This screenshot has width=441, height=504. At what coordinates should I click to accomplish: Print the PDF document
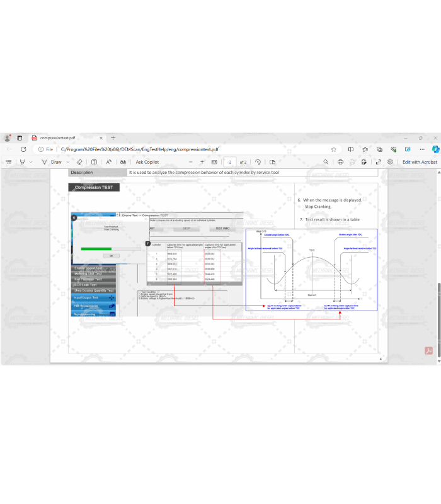pos(340,162)
